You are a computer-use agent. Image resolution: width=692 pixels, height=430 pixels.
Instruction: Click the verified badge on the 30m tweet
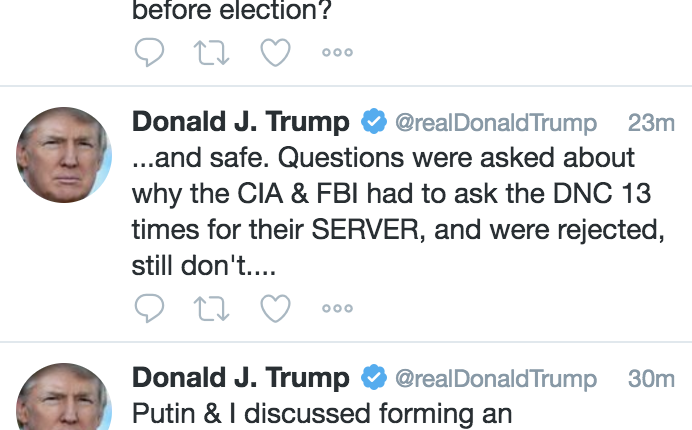(374, 377)
